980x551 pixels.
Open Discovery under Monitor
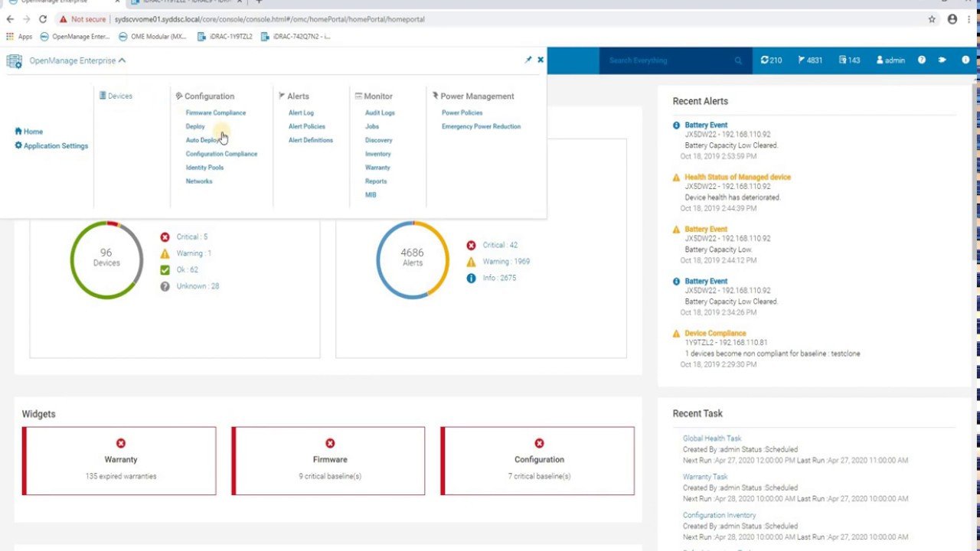point(378,140)
